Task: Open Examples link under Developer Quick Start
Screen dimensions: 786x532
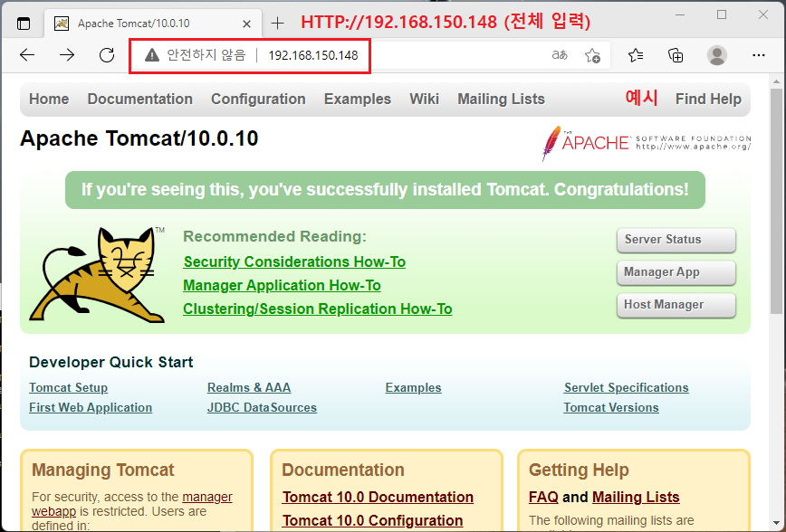Action: click(413, 388)
